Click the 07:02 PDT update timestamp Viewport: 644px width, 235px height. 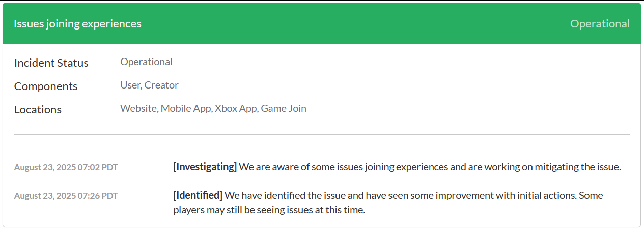(66, 167)
